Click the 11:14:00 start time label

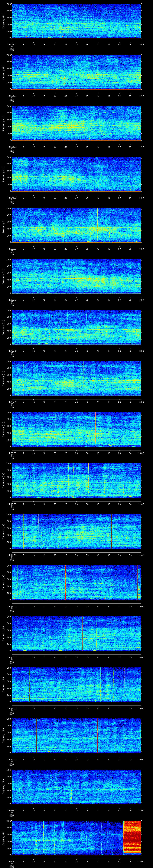[12, 708]
